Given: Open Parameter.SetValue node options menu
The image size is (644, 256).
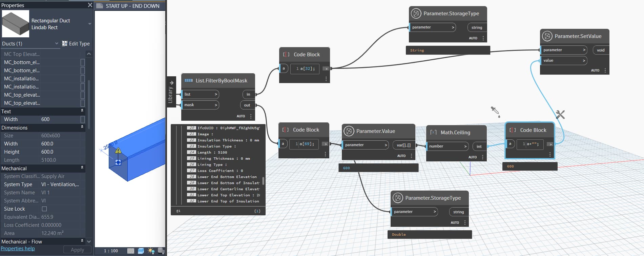Looking at the screenshot, I should (x=605, y=71).
